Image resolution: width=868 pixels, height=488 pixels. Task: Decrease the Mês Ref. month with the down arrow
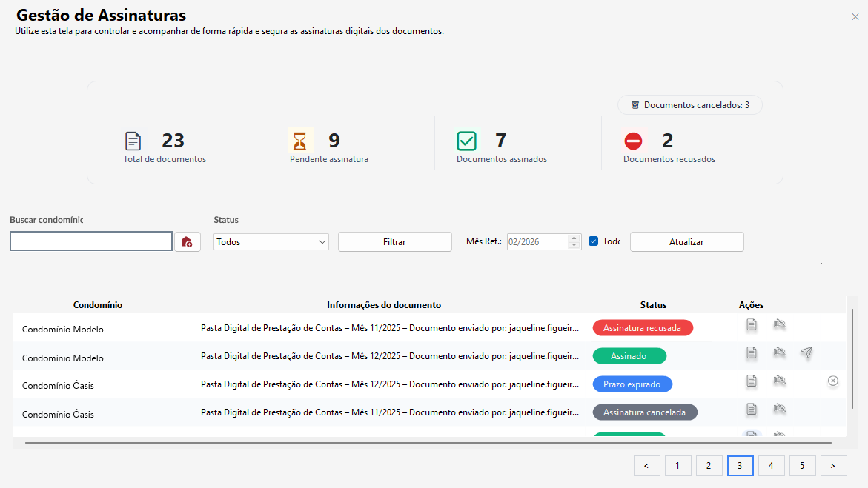(574, 245)
